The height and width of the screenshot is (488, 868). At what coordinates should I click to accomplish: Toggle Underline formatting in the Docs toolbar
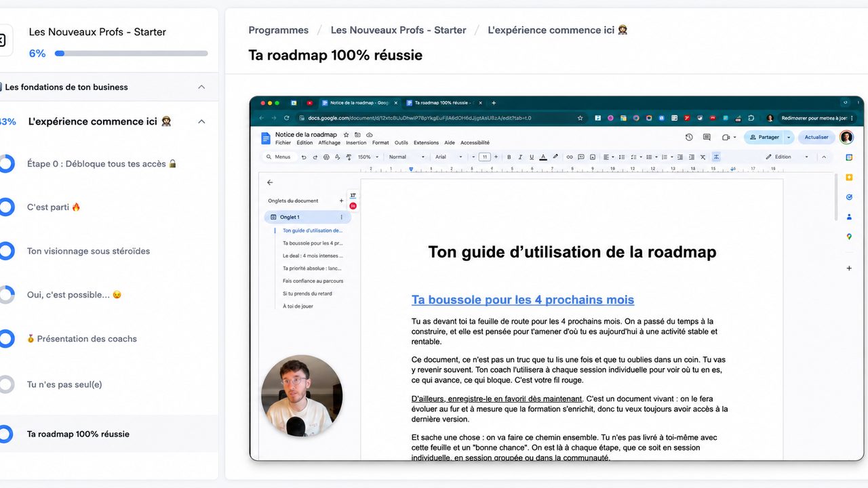pos(532,157)
